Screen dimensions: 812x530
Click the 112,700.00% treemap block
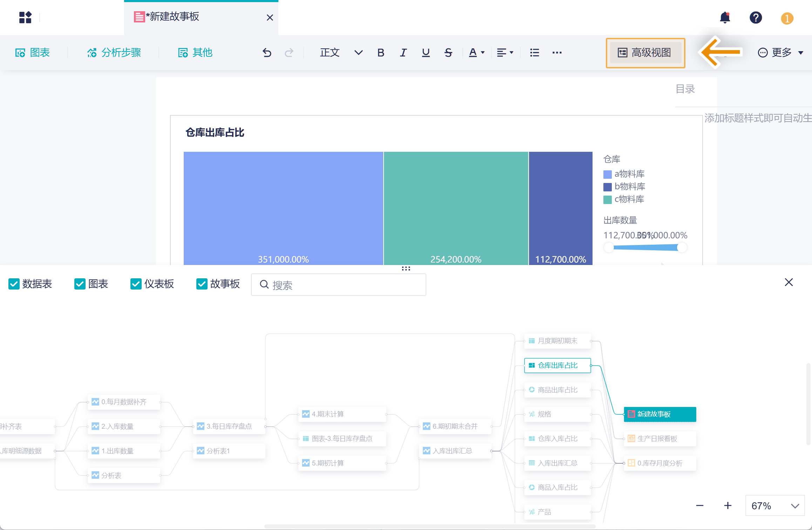561,208
